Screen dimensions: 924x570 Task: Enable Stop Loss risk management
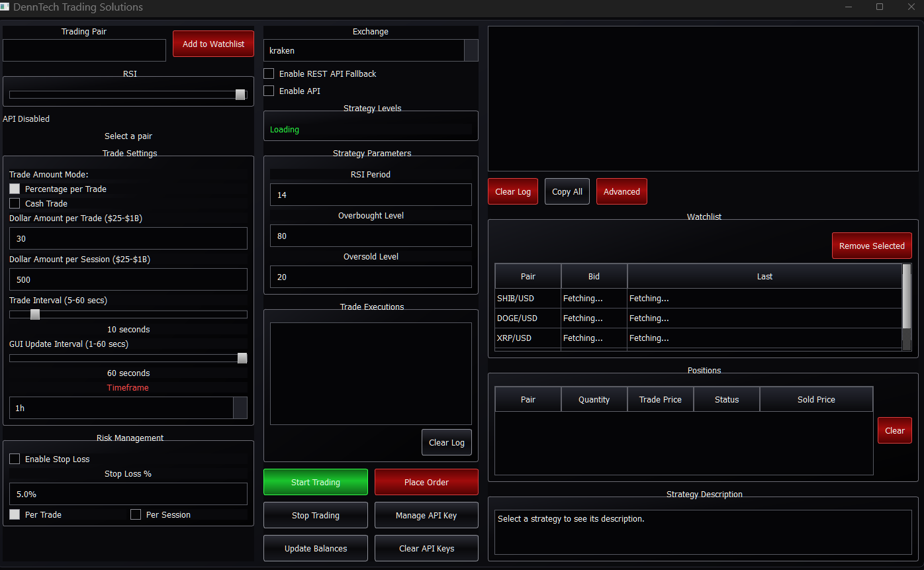[14, 459]
